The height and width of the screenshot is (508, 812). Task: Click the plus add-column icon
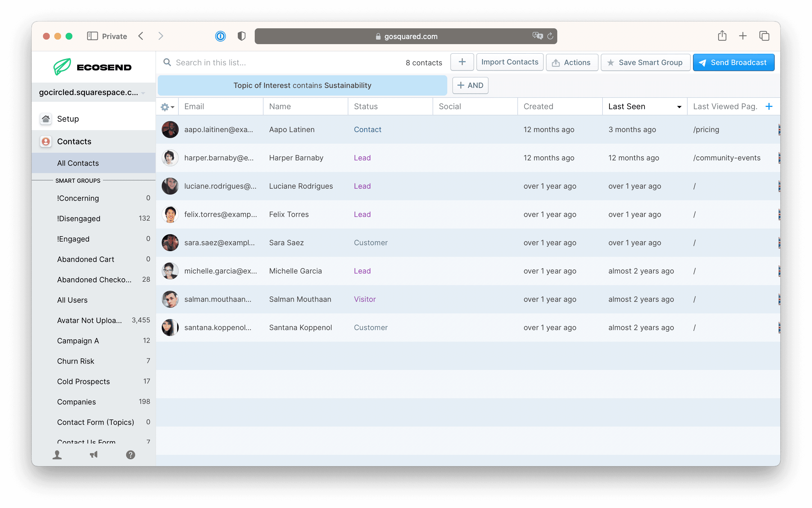[x=769, y=107]
